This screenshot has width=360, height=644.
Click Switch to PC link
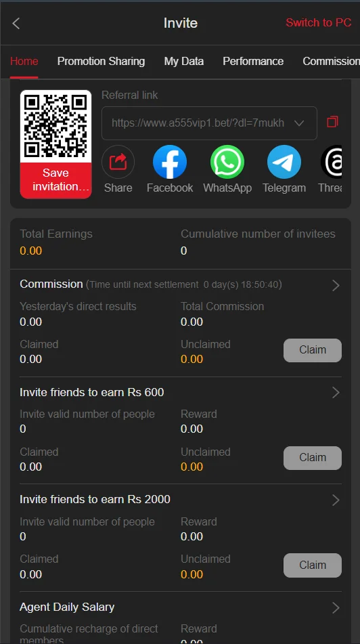click(319, 22)
